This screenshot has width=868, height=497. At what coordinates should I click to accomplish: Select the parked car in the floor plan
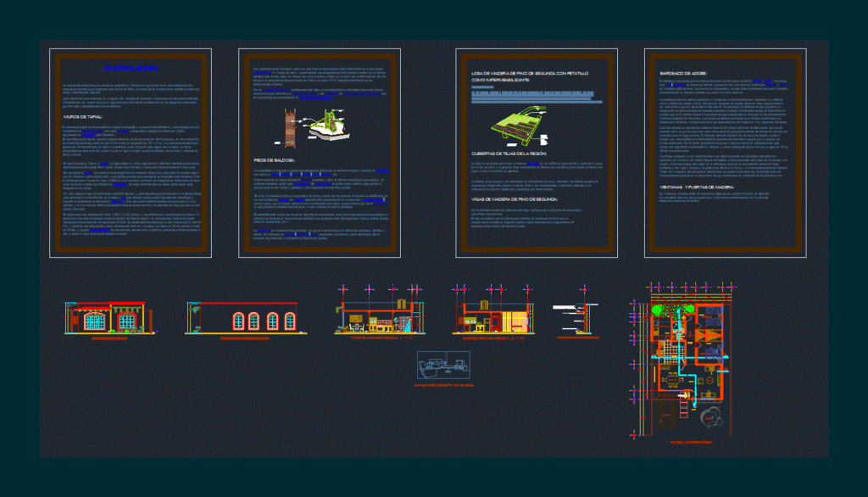(x=668, y=411)
